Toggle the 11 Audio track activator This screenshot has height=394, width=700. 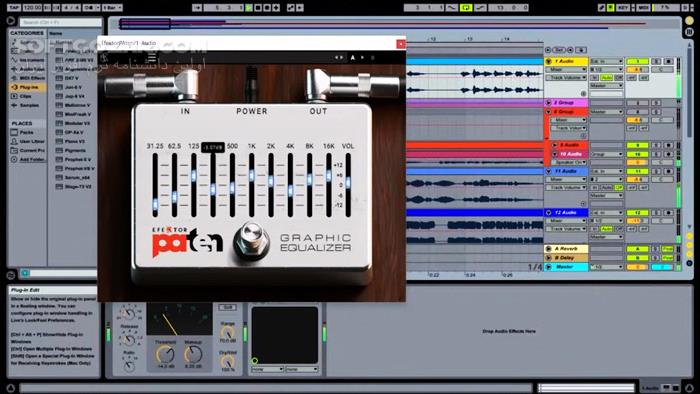coord(637,171)
